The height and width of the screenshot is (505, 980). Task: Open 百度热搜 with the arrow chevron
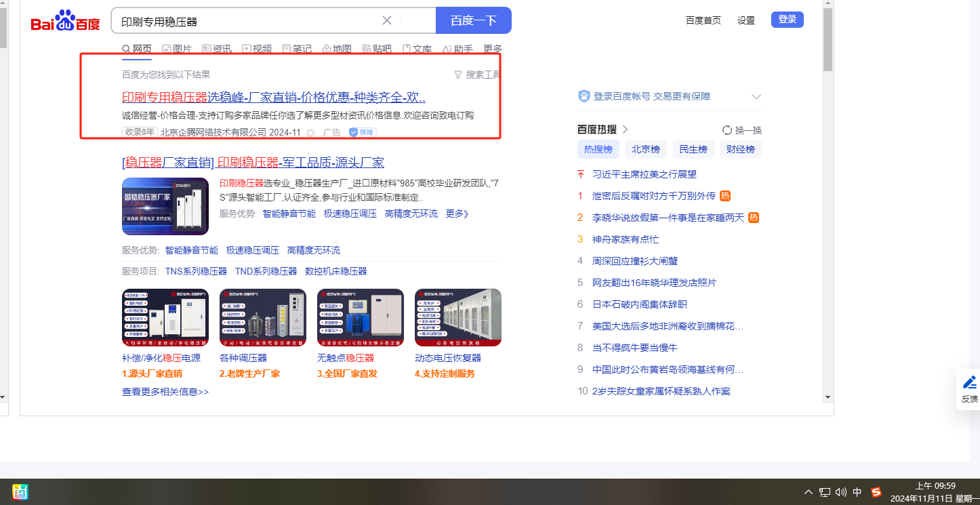(x=625, y=129)
